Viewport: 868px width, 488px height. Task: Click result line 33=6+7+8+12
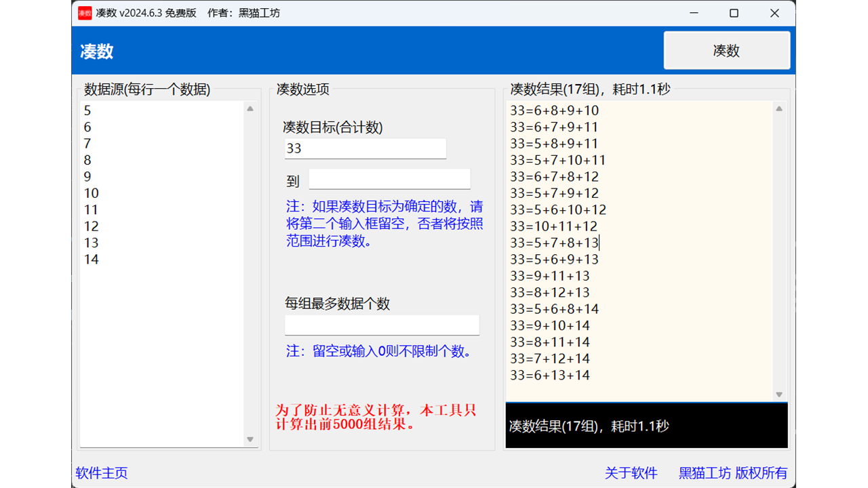(555, 177)
